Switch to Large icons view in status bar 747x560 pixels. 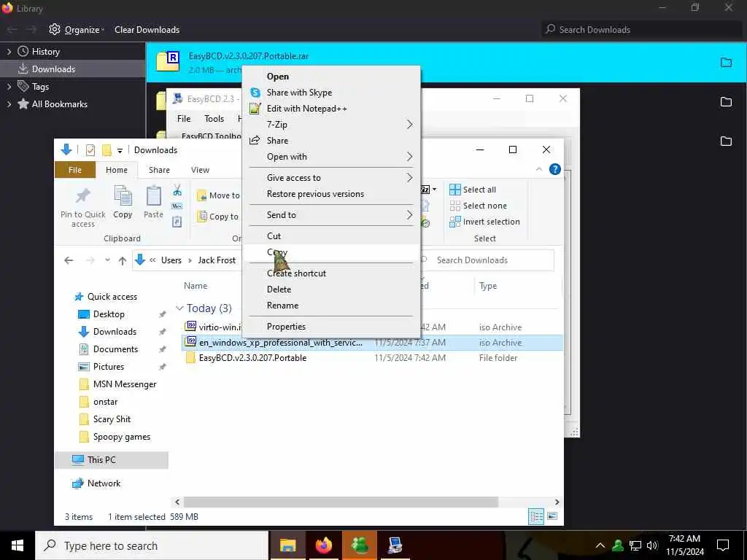pos(552,516)
